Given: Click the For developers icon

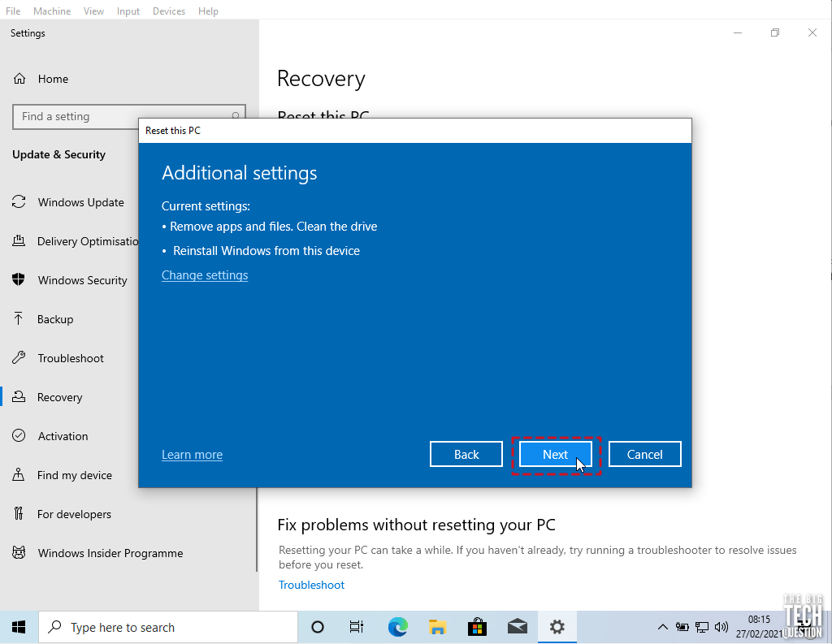Looking at the screenshot, I should click(19, 513).
